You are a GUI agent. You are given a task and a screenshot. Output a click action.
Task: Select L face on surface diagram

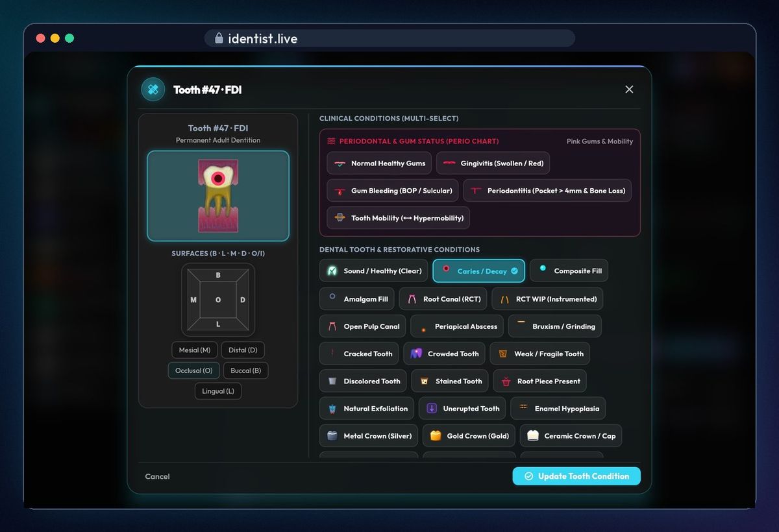click(x=218, y=324)
